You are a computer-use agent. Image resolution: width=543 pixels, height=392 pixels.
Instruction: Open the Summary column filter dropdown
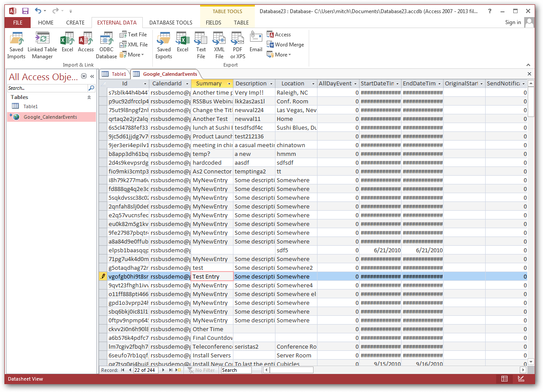coord(228,83)
